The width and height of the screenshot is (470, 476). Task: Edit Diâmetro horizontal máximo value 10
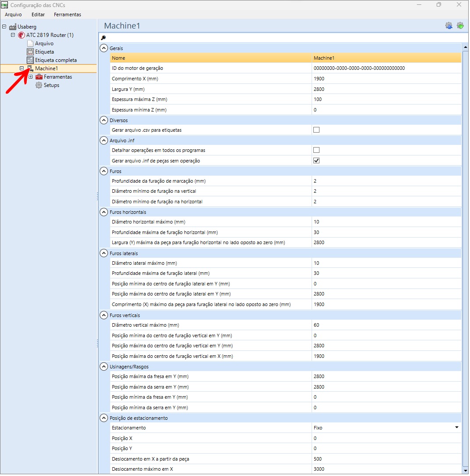(x=387, y=223)
